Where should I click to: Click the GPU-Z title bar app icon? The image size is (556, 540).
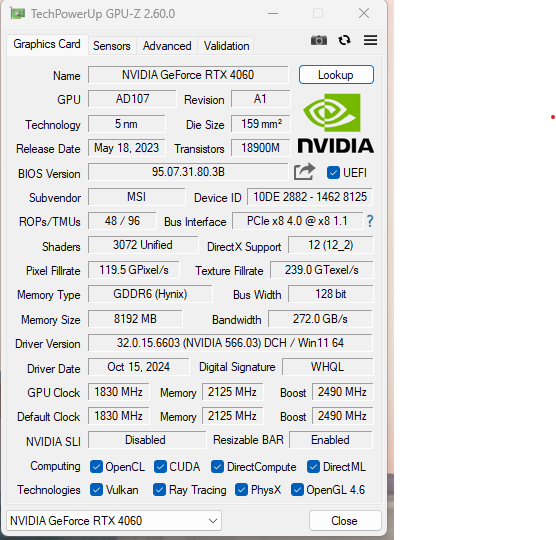tap(18, 13)
